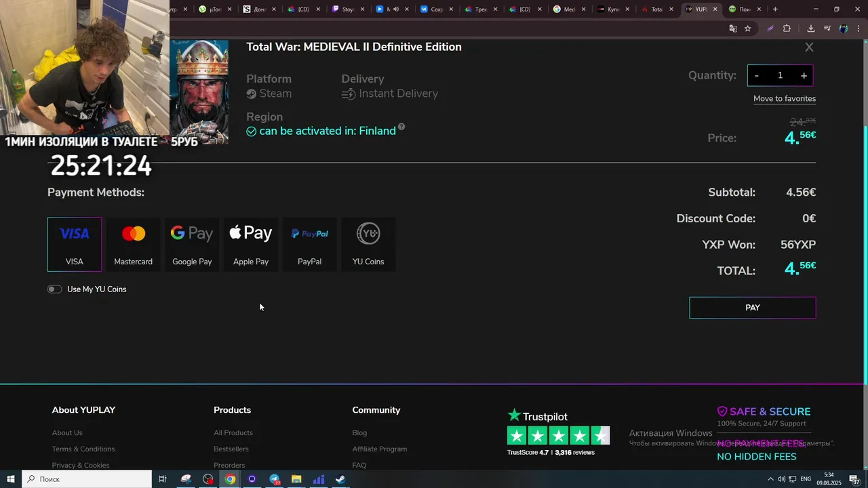Click purple feather extension icon
Viewport: 868px width, 488px height.
point(770,28)
